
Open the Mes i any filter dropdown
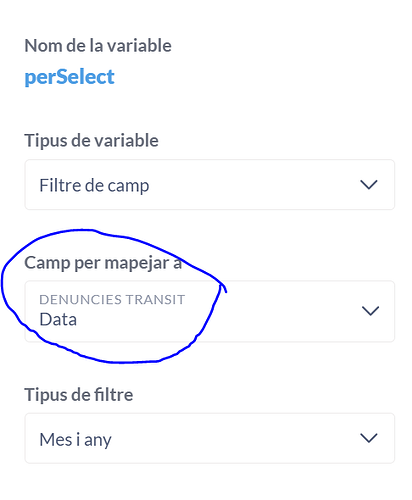point(210,438)
